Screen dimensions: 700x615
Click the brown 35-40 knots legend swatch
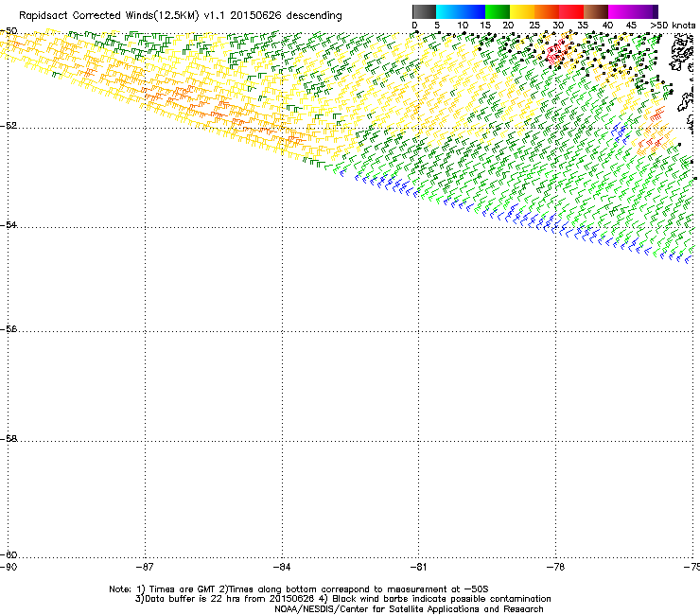[596, 11]
